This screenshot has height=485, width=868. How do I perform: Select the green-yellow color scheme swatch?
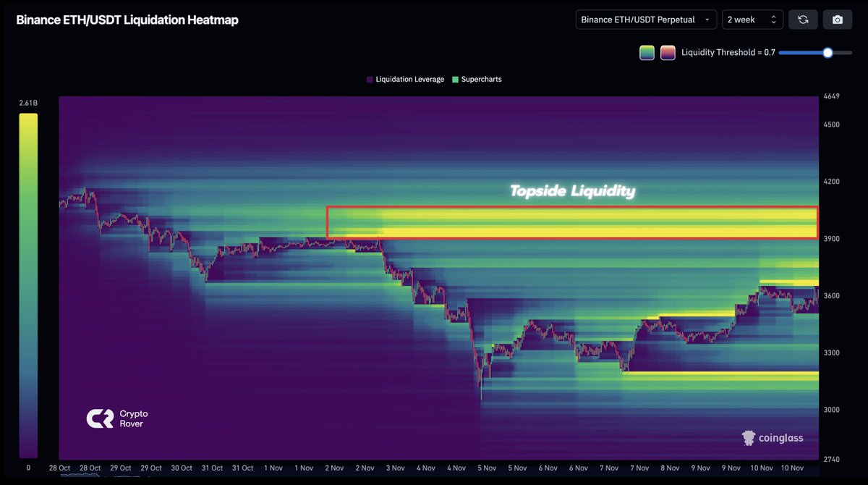pos(647,52)
